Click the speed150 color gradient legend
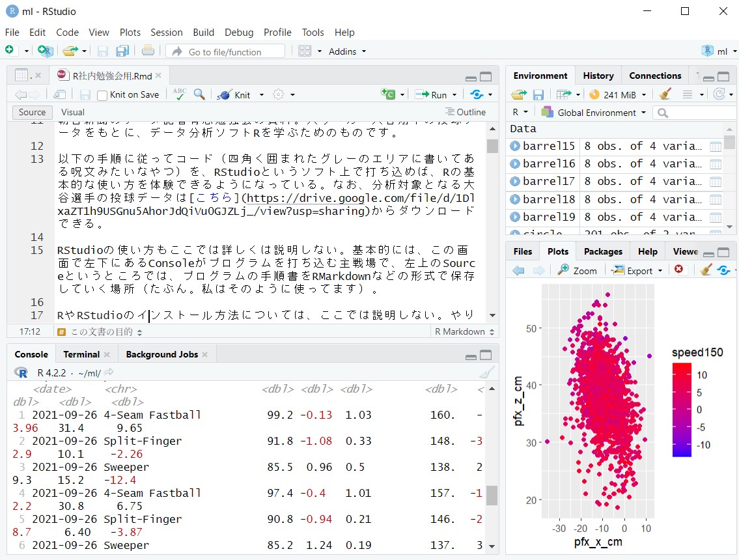Image resolution: width=739 pixels, height=560 pixels. (x=682, y=410)
